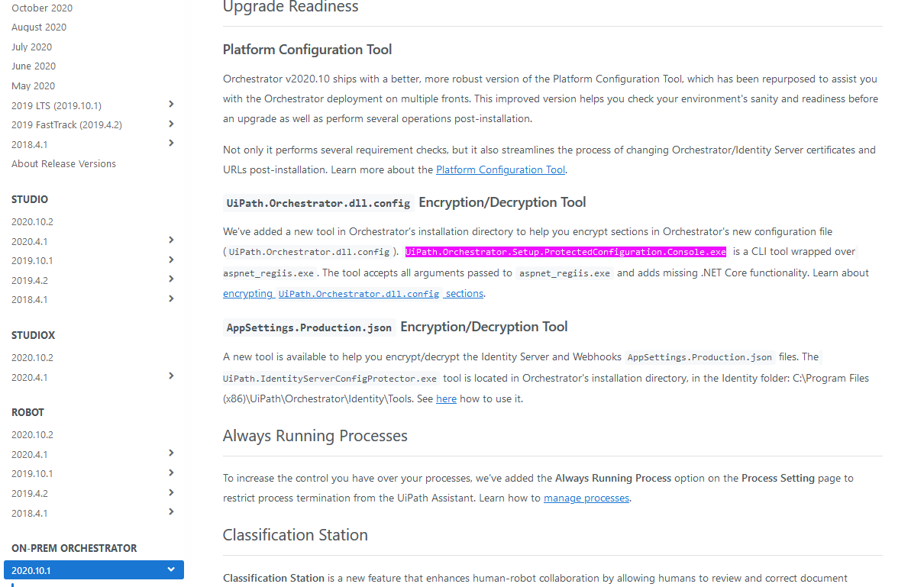Open StudioX 2020.4.1 release notes

click(29, 377)
